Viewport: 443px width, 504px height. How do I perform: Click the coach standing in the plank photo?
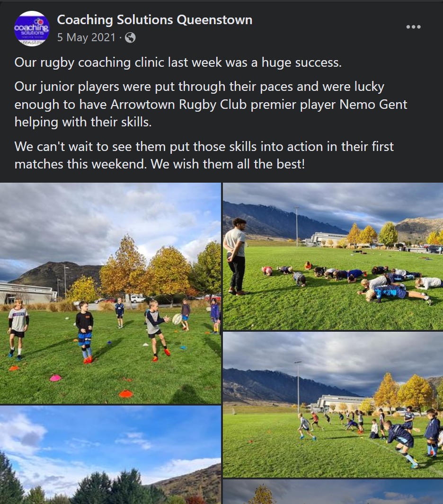(236, 256)
